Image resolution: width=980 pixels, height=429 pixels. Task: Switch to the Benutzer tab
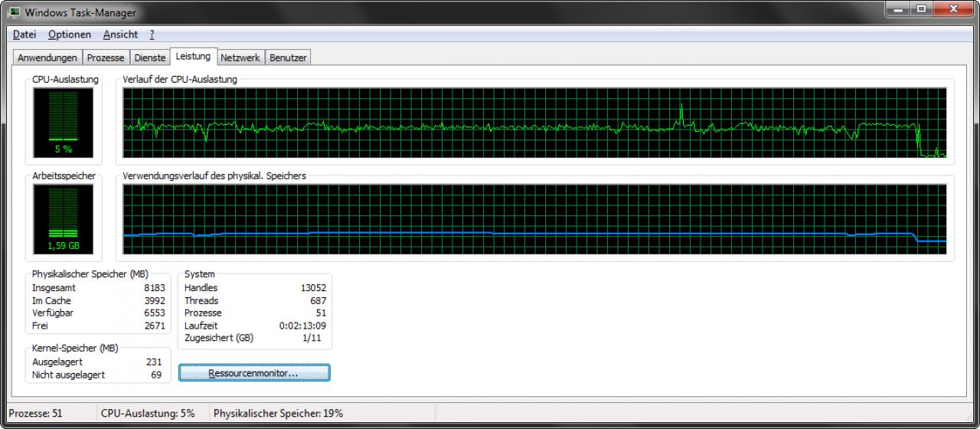[x=288, y=57]
